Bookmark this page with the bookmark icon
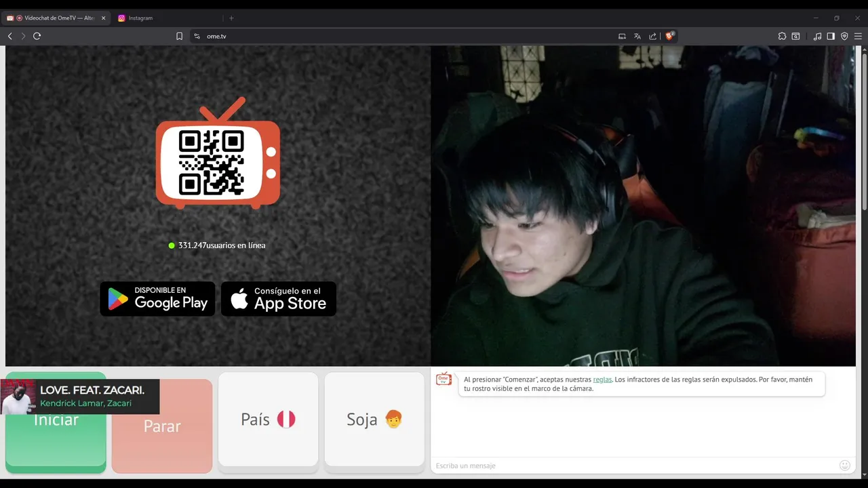Viewport: 868px width, 488px height. tap(179, 36)
